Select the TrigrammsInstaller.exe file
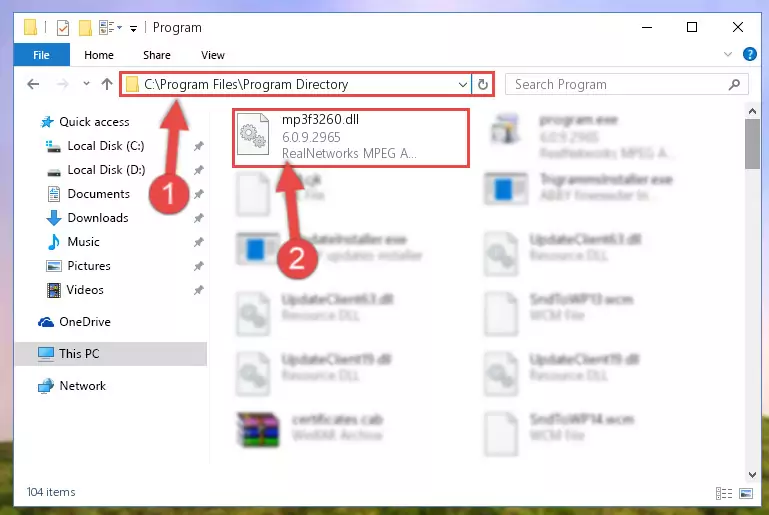 click(579, 188)
